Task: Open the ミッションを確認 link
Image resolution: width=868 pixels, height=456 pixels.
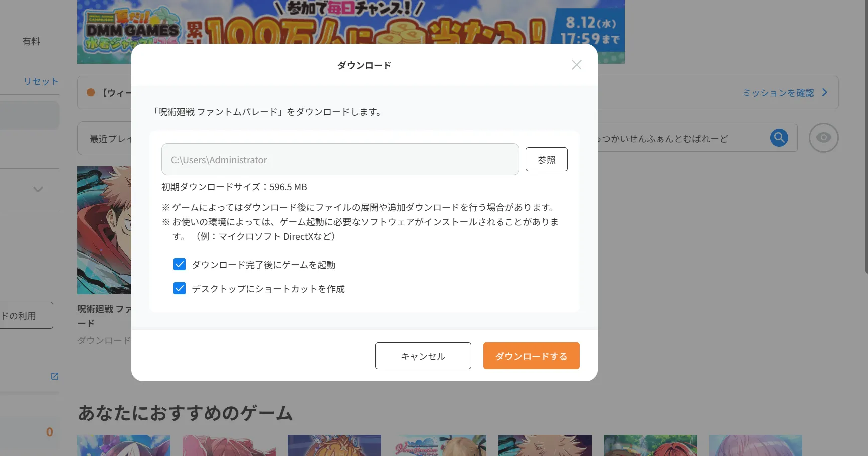Action: point(778,93)
